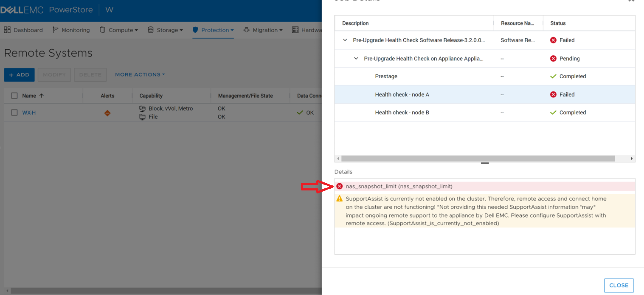Viewport: 644px width, 295px height.
Task: Click the details pane splitter handle
Action: [x=485, y=163]
